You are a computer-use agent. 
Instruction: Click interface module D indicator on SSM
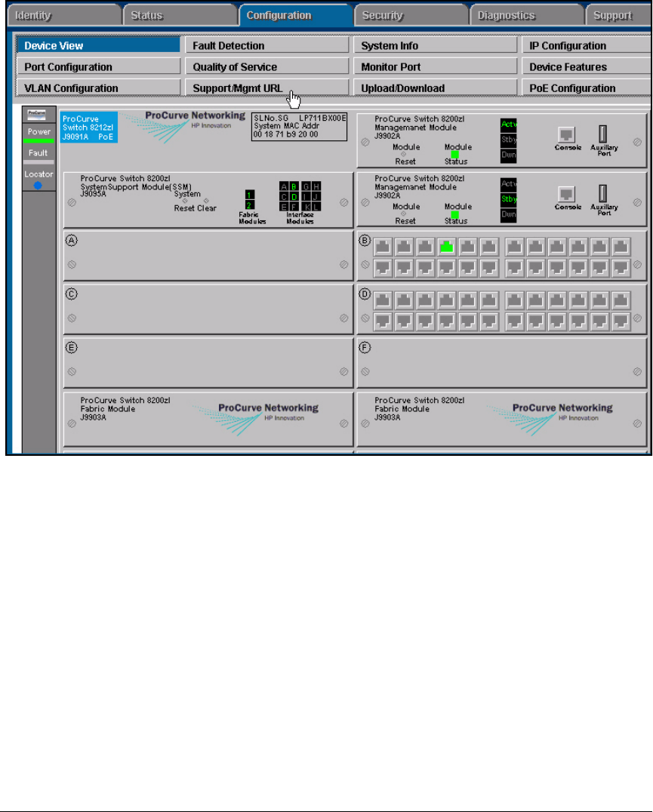coord(294,197)
